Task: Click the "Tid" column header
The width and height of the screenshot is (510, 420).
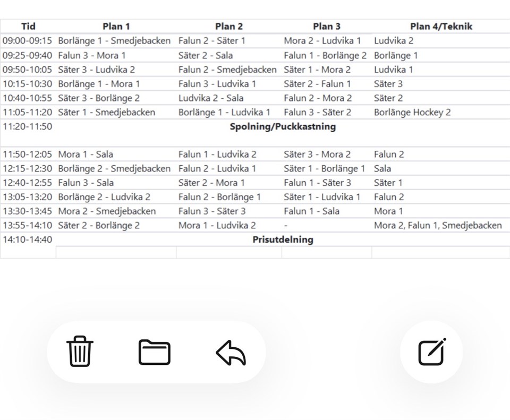Action: coord(28,26)
